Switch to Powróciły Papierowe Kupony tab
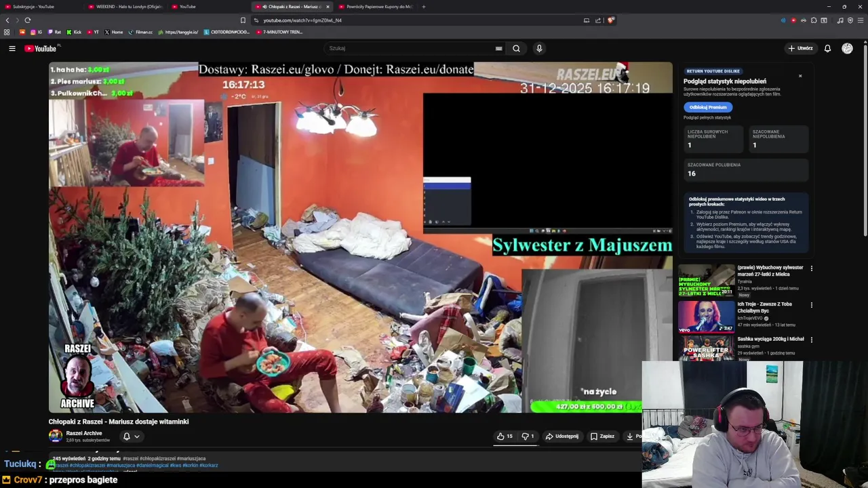The image size is (868, 488). point(375,7)
